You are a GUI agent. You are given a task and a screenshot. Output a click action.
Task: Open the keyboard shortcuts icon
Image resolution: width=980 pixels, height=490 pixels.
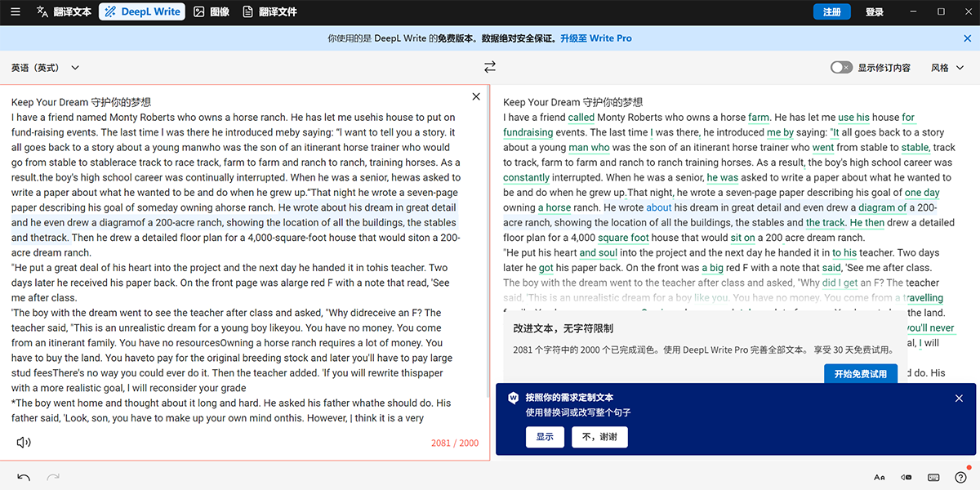[x=933, y=477]
